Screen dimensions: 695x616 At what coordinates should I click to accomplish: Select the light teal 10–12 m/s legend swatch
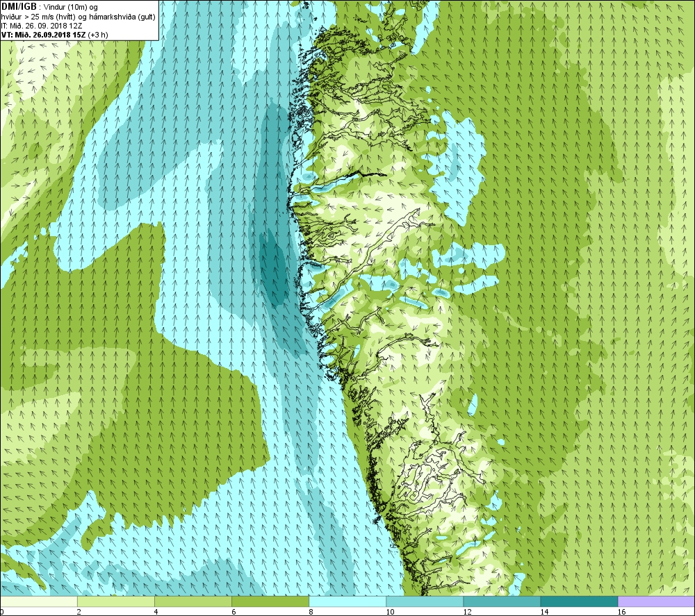424,601
